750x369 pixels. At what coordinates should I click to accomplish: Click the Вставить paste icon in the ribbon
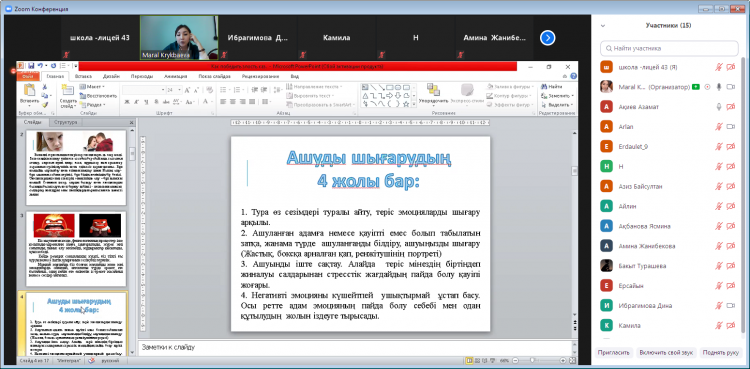pos(29,90)
